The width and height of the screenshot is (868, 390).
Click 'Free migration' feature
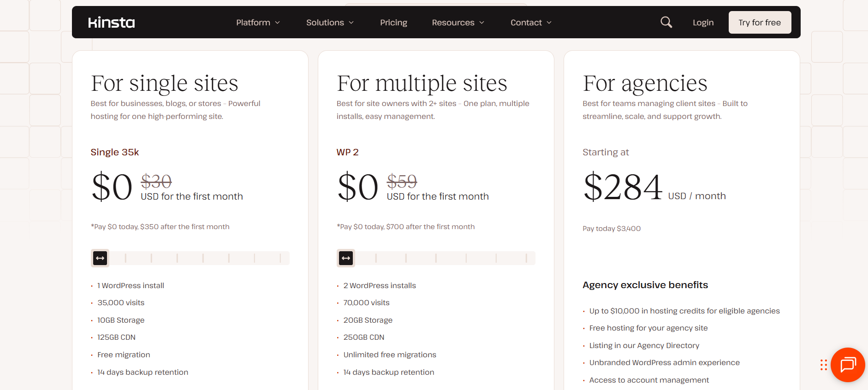coord(124,355)
